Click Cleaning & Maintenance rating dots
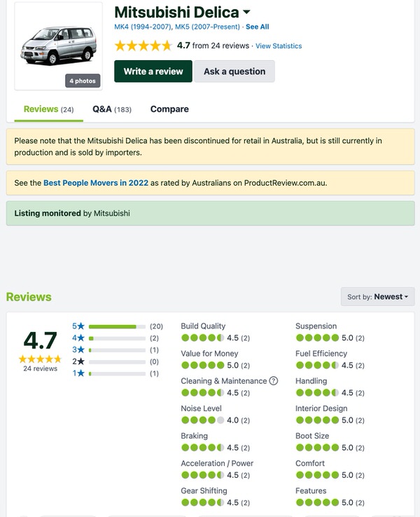Viewport: 420px width, 517px height. pyautogui.click(x=202, y=392)
